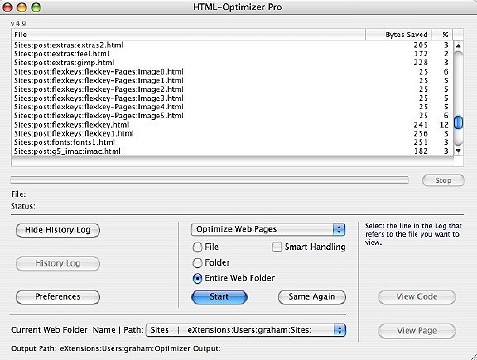Viewport: 477px width, 360px height.
Task: Select log row ending in Image2.html
Action: point(232,89)
